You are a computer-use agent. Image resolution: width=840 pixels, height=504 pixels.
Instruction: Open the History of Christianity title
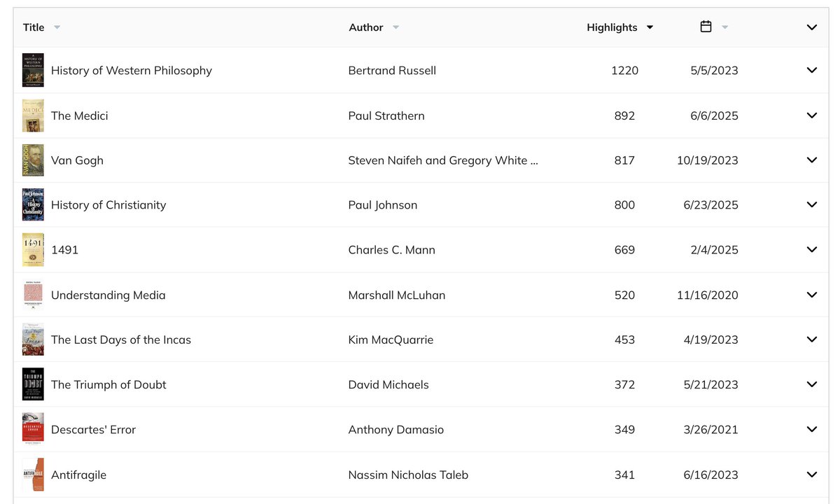[108, 205]
